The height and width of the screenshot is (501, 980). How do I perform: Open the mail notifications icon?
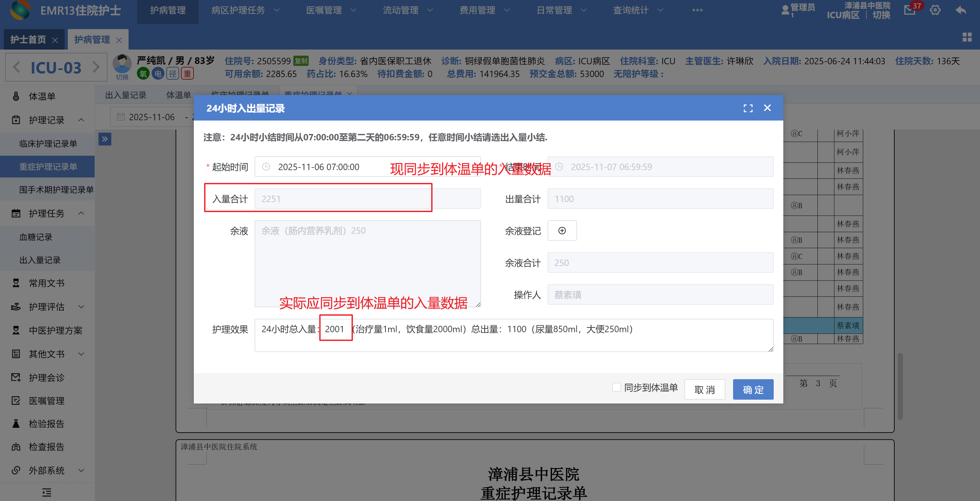(910, 10)
